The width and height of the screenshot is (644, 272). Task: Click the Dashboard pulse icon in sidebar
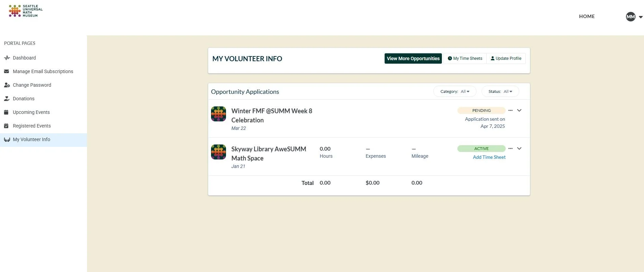(x=7, y=58)
